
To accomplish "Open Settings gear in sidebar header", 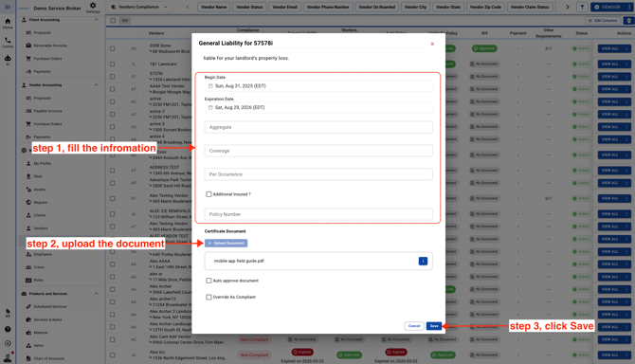I will coord(93,7).
